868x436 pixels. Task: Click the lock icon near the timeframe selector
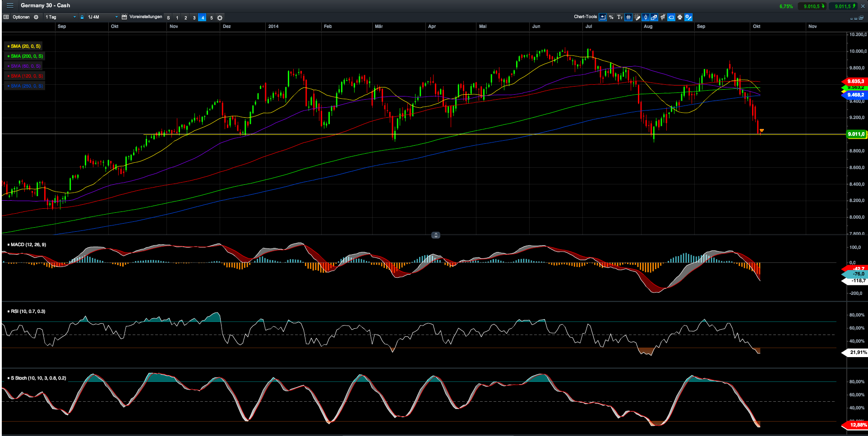[x=82, y=17]
